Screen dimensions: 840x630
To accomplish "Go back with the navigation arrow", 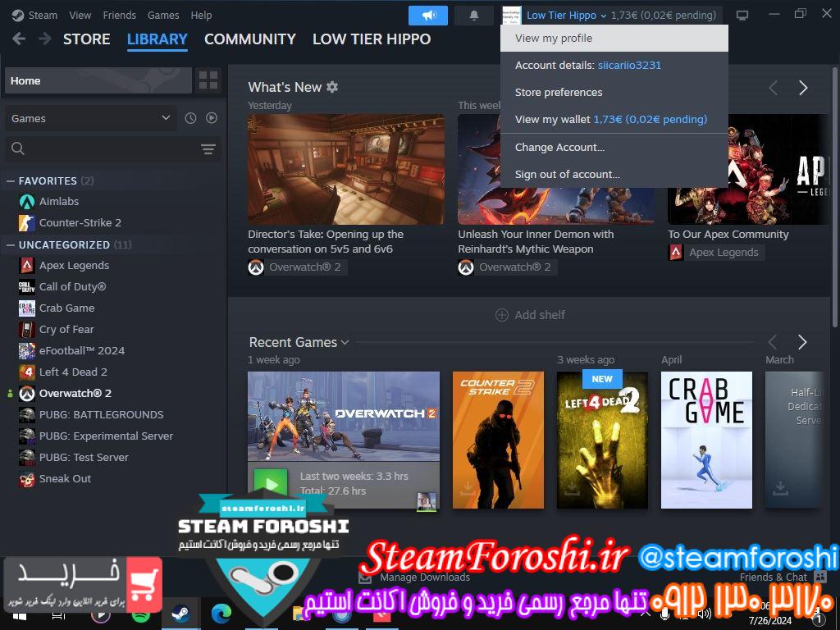I will (19, 39).
